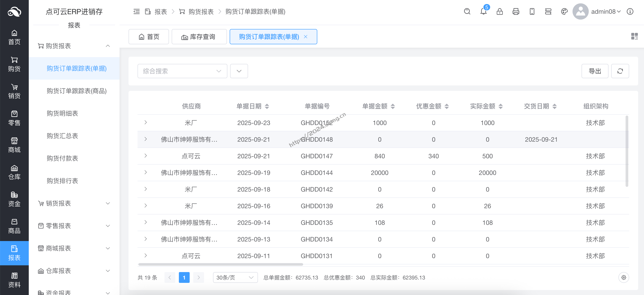
Task: Open the 首页 item in left sidebar
Action: (14, 38)
